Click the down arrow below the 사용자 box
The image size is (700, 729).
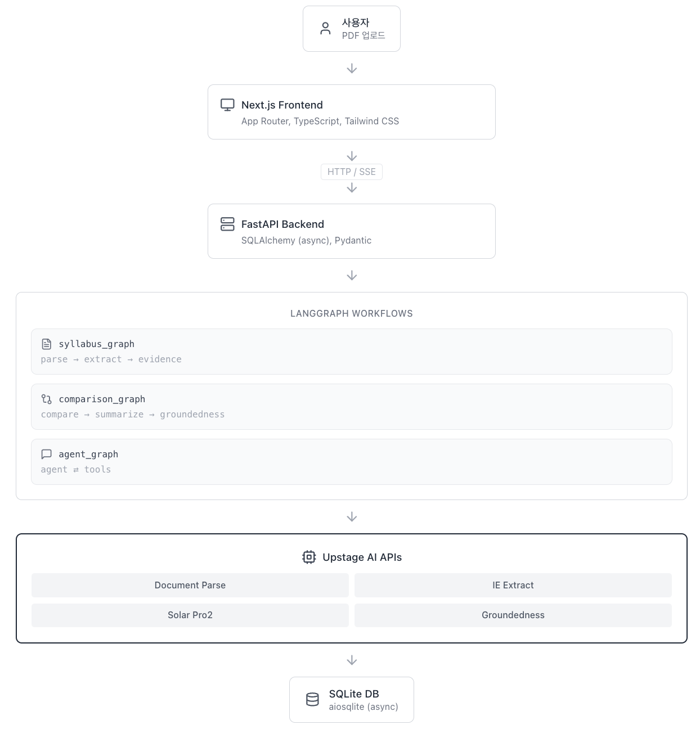coord(352,69)
